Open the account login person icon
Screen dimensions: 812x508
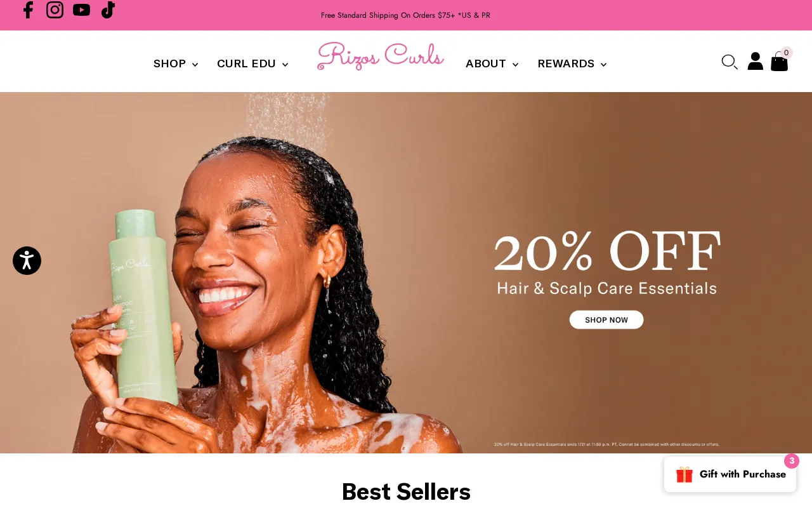point(755,61)
